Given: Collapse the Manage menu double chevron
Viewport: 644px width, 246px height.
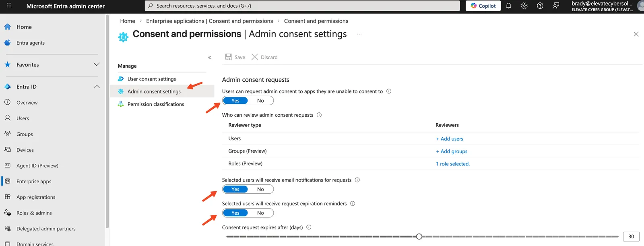Looking at the screenshot, I should click(210, 57).
